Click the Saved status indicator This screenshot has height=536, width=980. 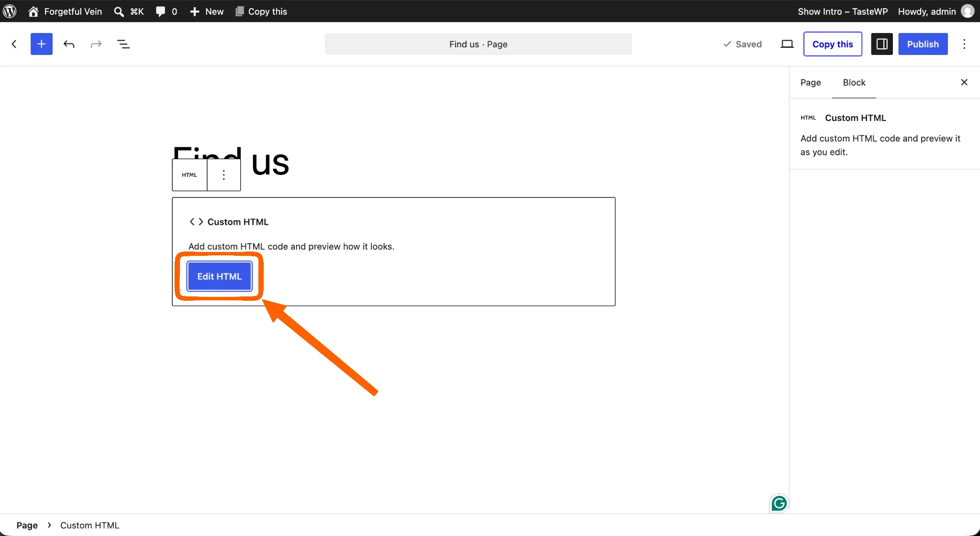[742, 44]
